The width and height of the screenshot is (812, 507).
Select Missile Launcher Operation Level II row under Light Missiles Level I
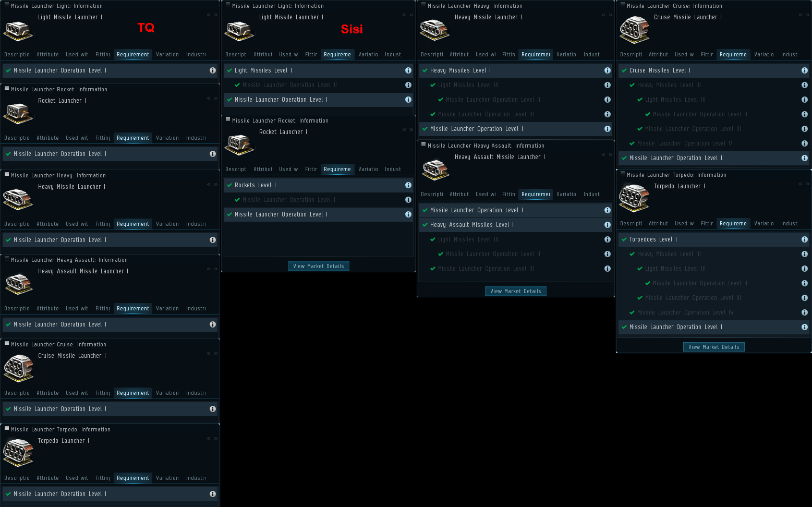click(x=319, y=85)
